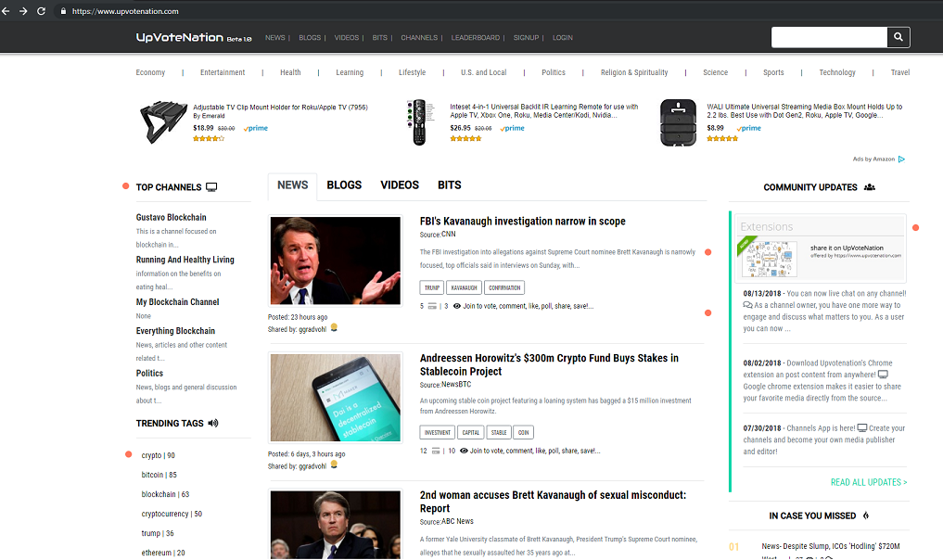The width and height of the screenshot is (943, 560).
Task: Switch to the BLOGS tab
Action: point(344,185)
